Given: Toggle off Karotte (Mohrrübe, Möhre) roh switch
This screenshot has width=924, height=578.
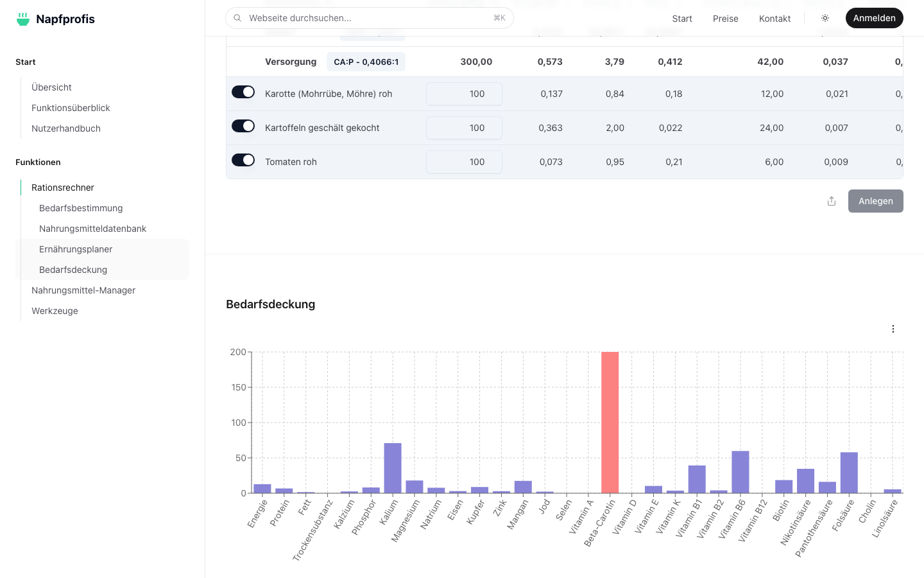Looking at the screenshot, I should pyautogui.click(x=243, y=92).
